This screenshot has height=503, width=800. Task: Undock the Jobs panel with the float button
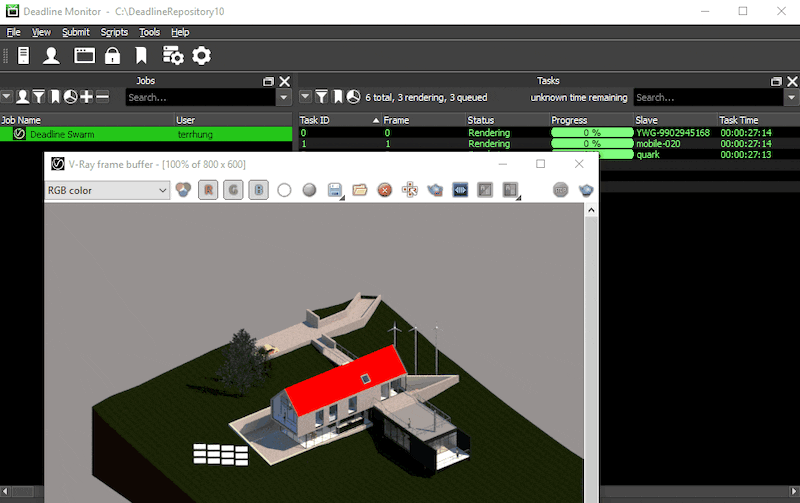coord(268,82)
